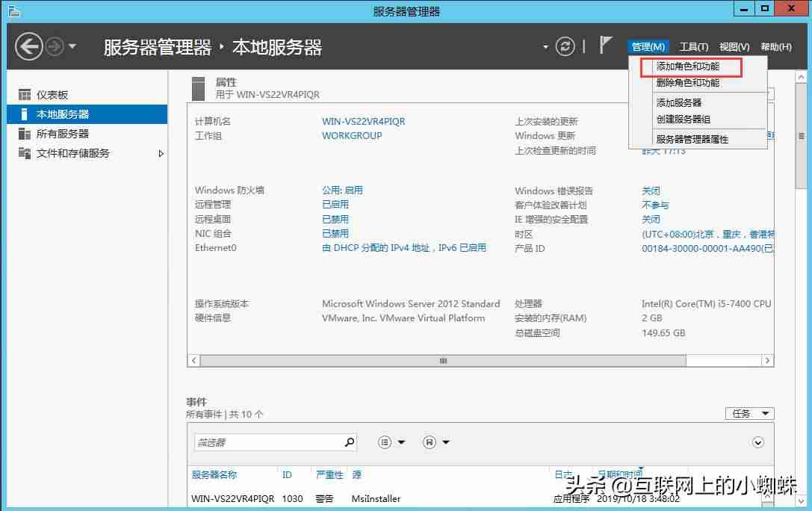812x511 pixels.
Task: Click the properties horizontal scrollbar thumb
Action: (443, 360)
